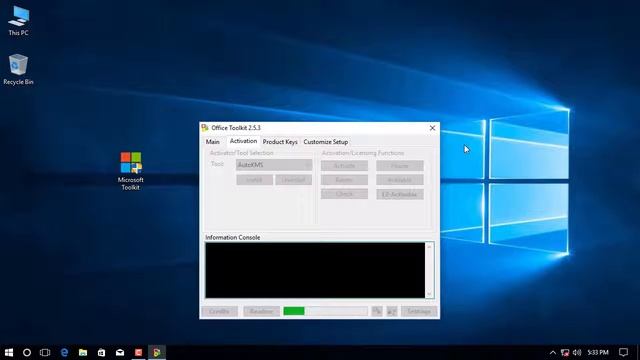Click the Check button
Screen dimensions: 640x360
(x=344, y=194)
